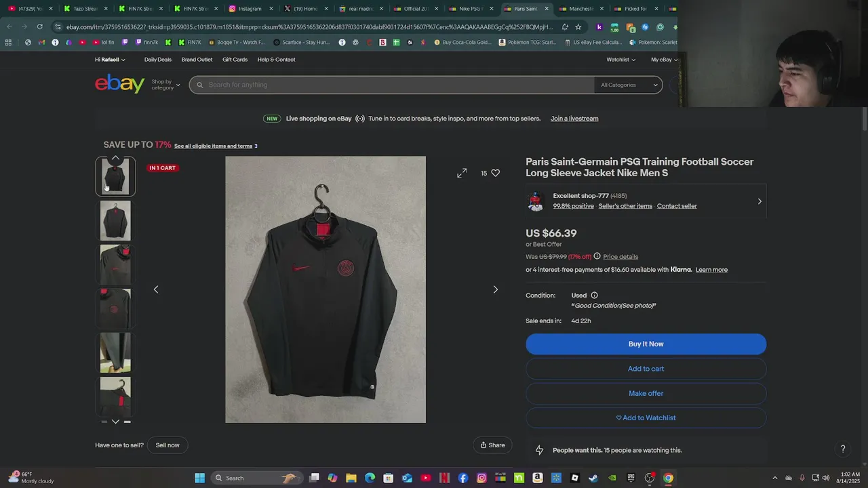Screen dimensions: 868x488
Task: Open Shop by category menu
Action: click(165, 85)
